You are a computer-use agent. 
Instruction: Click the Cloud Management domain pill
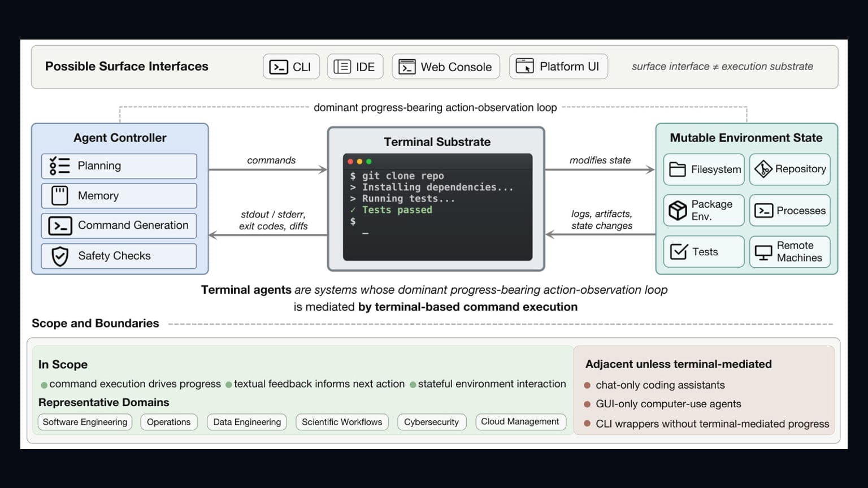[x=520, y=422]
